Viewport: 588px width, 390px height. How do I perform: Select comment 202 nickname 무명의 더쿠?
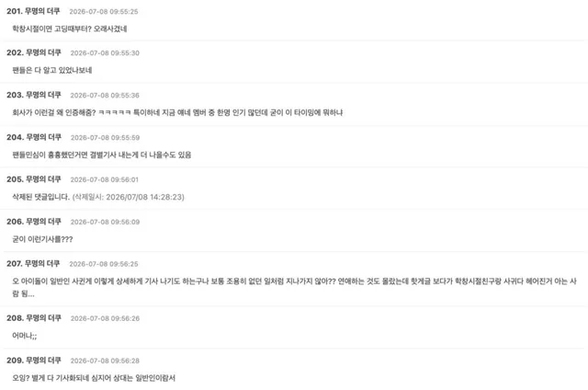point(43,52)
